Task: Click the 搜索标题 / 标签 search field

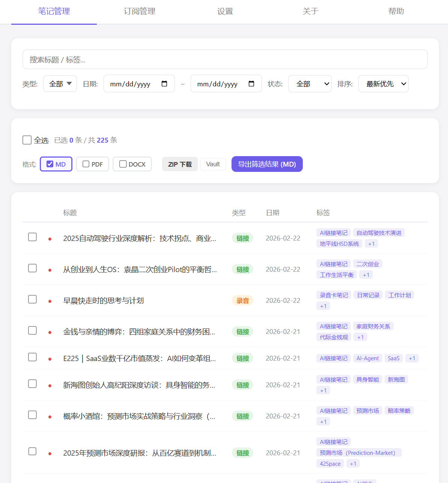Action: tap(225, 59)
